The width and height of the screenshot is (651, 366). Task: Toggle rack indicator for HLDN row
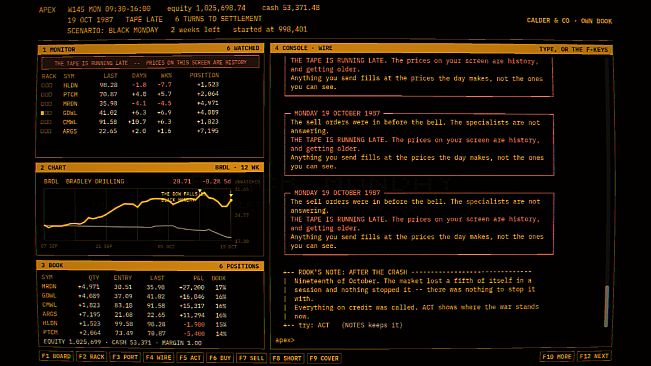coord(46,85)
